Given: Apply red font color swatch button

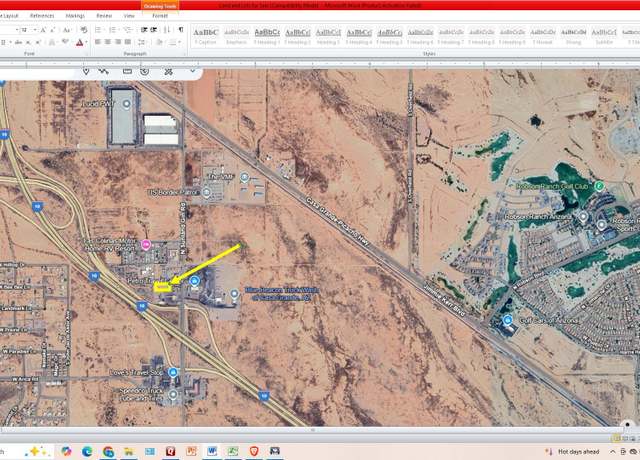Looking at the screenshot, I should tap(80, 42).
